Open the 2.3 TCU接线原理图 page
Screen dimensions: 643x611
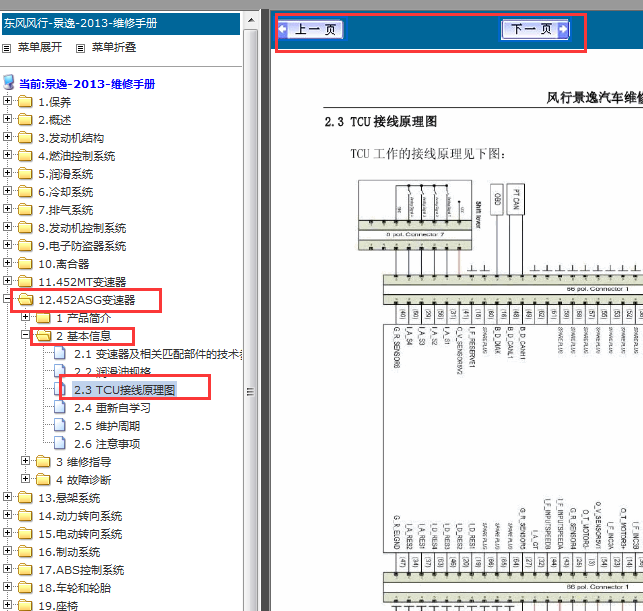coord(125,390)
